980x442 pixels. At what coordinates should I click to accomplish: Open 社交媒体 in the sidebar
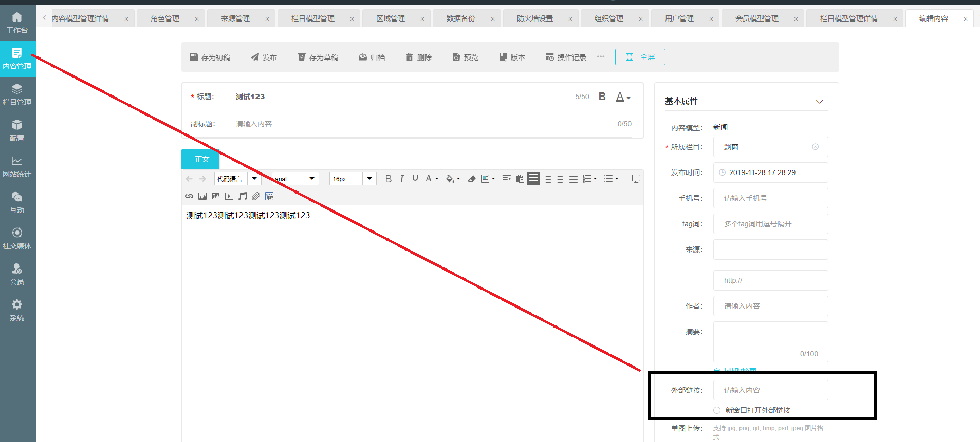[x=17, y=239]
